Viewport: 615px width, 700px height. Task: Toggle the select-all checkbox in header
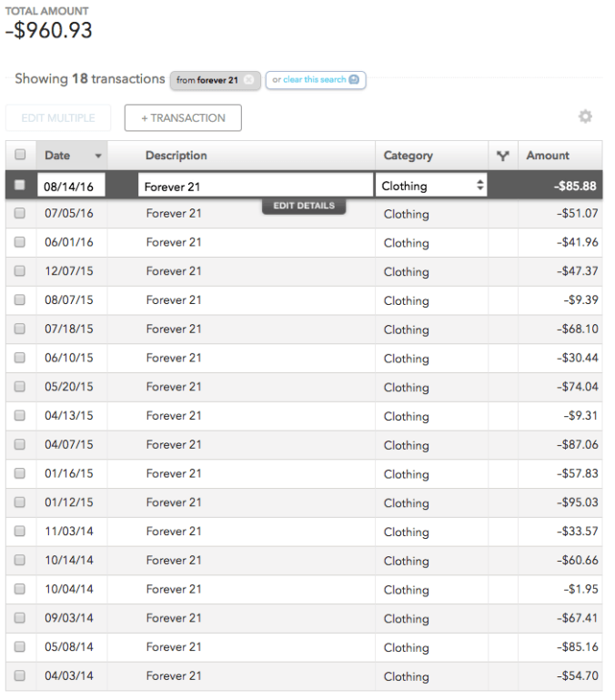tap(20, 155)
